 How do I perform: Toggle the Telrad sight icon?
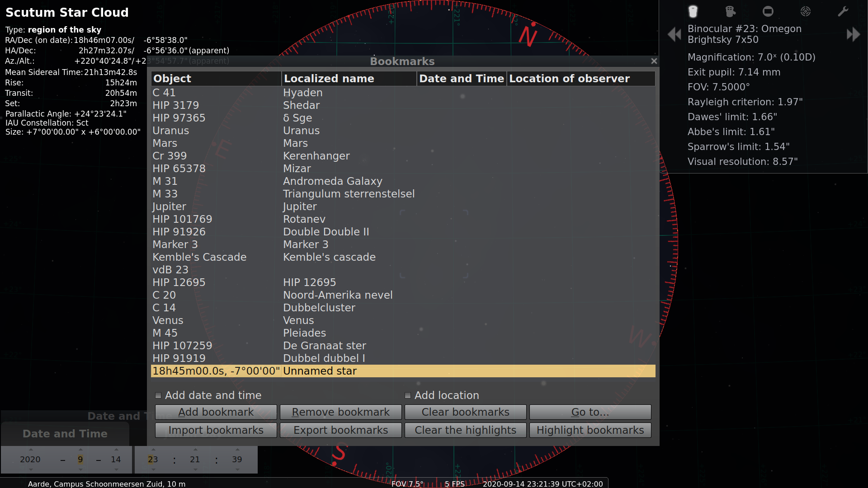tap(805, 11)
